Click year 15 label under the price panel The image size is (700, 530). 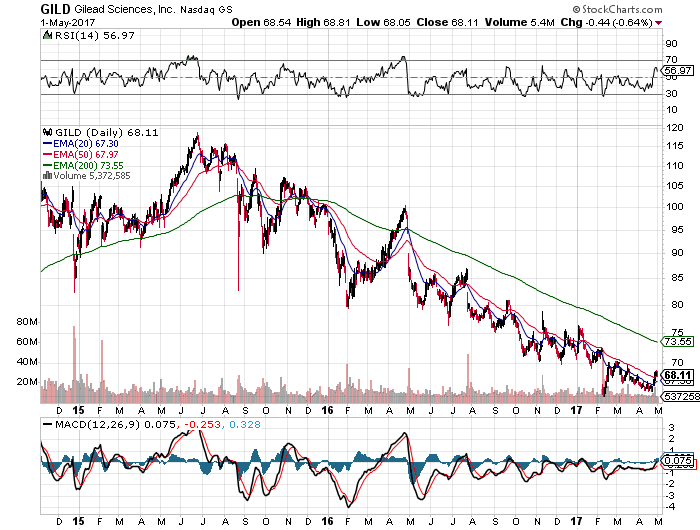pos(78,410)
